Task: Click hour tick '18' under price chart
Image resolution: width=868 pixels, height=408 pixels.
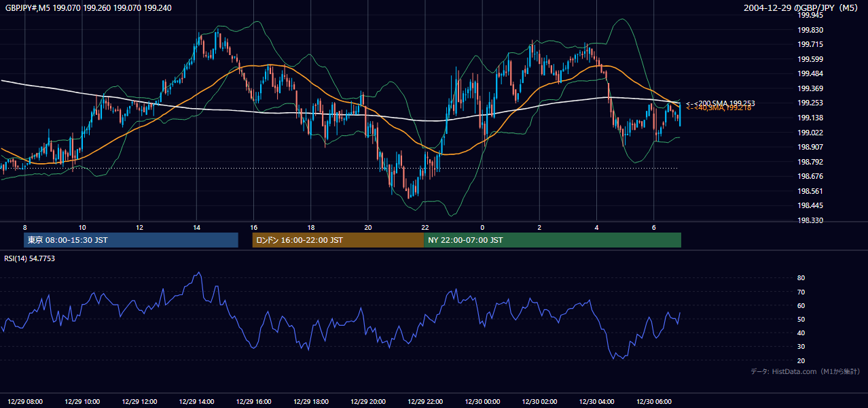Action: click(310, 227)
